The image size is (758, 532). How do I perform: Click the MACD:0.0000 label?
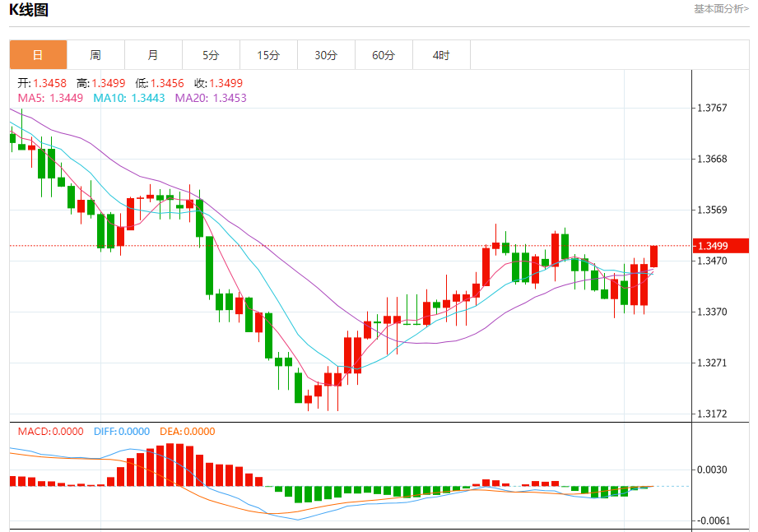click(51, 432)
